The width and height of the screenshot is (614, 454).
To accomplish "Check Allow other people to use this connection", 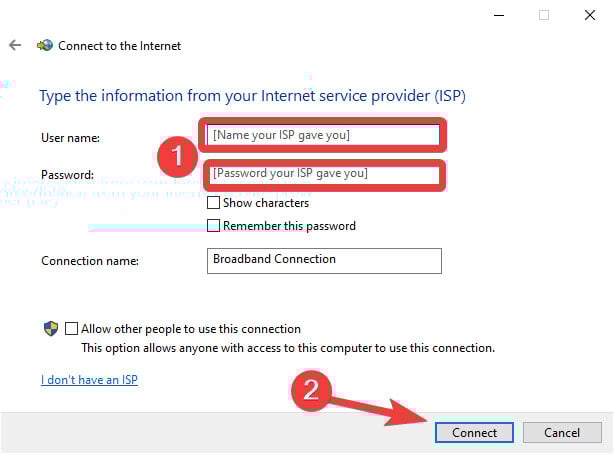I will [x=71, y=328].
